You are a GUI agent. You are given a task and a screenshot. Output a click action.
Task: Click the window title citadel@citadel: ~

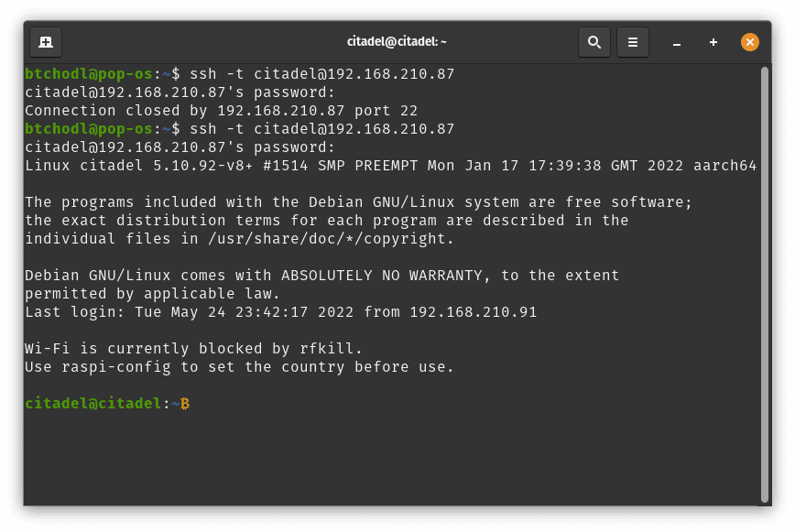[x=397, y=41]
